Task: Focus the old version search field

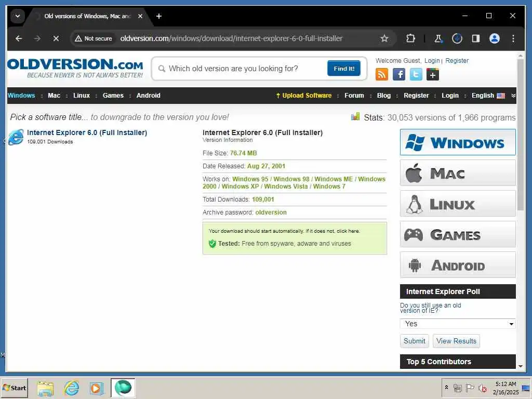Action: [x=243, y=69]
